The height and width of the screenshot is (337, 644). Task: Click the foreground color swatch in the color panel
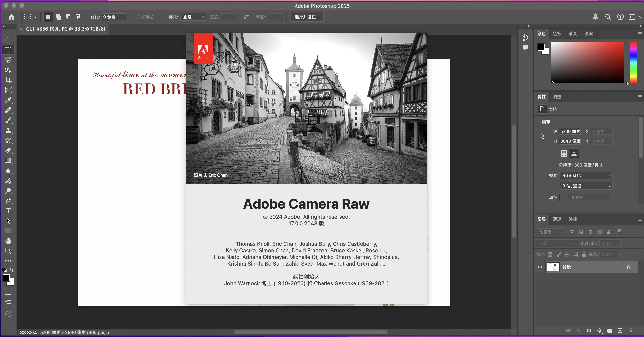[541, 47]
